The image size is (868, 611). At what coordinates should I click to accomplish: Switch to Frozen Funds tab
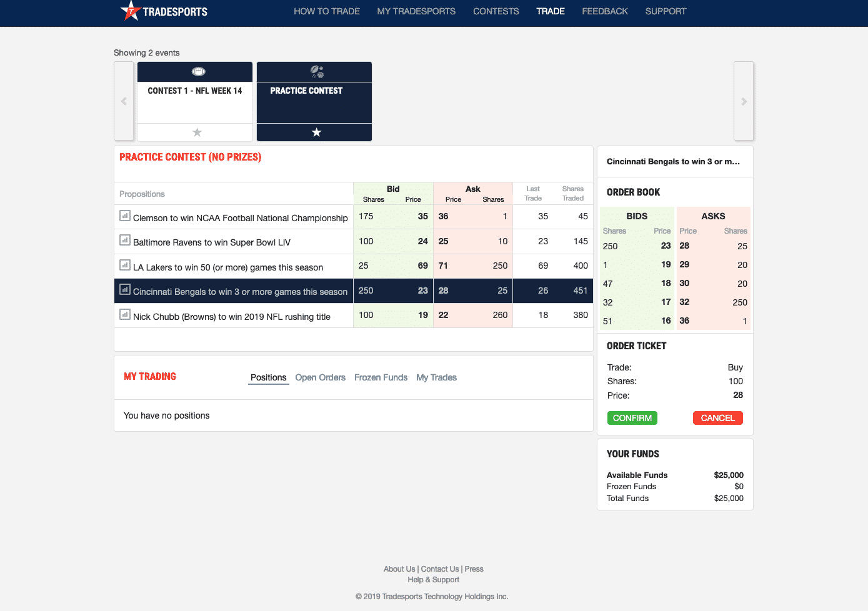pyautogui.click(x=381, y=377)
